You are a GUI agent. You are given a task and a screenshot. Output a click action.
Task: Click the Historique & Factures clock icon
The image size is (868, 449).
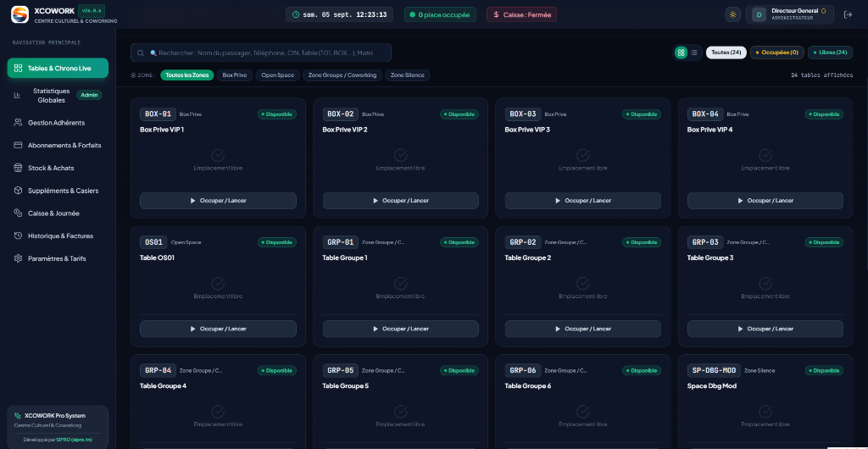18,236
